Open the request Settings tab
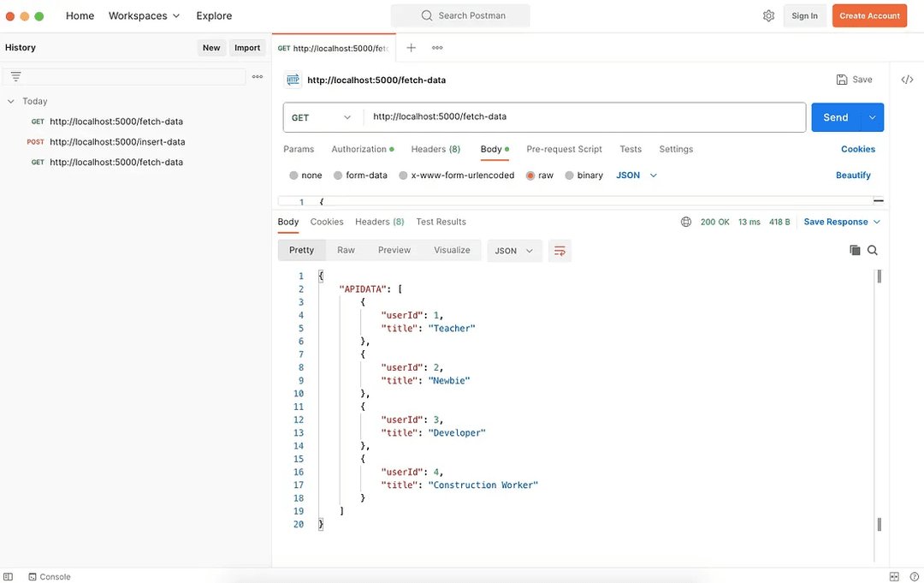Viewport: 924px width, 583px height. tap(676, 149)
